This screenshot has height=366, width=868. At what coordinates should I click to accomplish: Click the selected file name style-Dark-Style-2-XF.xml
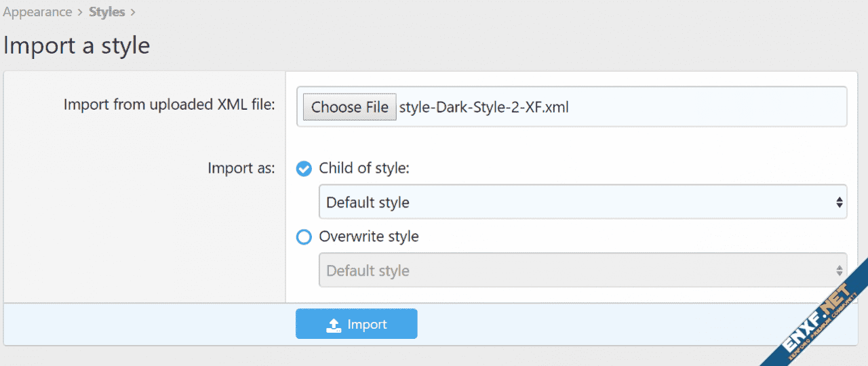pos(484,107)
